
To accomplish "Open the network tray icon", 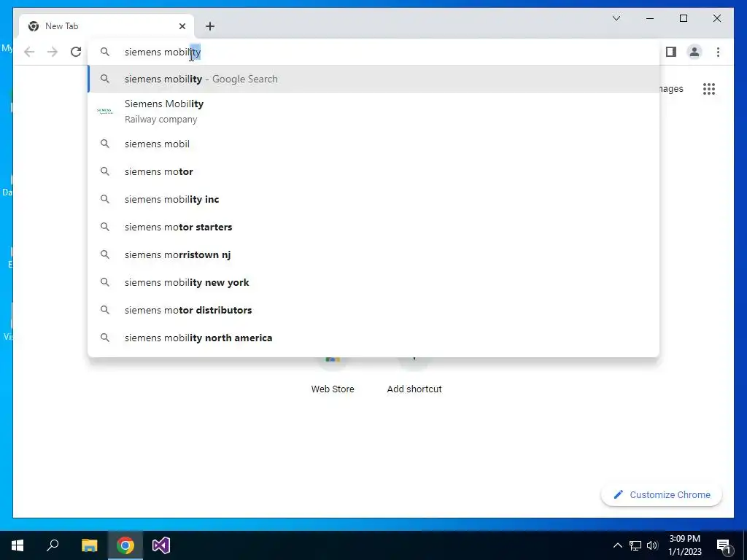I will point(635,545).
